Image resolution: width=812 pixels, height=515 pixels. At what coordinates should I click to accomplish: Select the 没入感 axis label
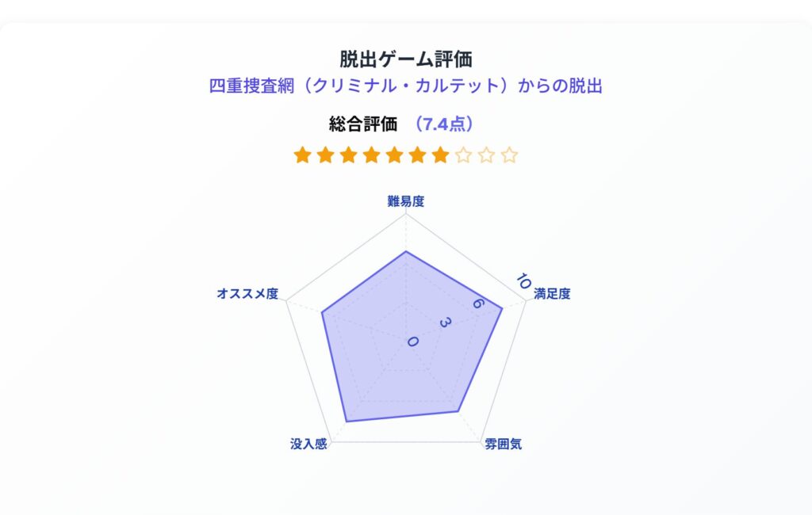coord(308,444)
